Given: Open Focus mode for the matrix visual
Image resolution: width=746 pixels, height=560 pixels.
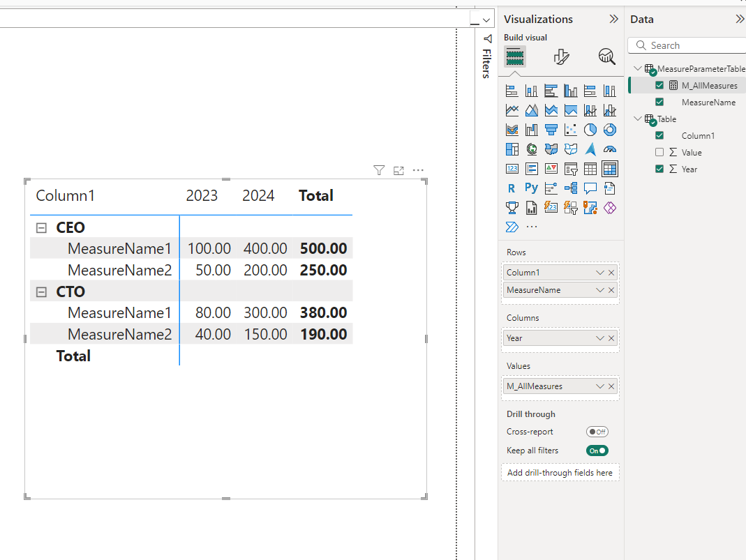Looking at the screenshot, I should [398, 170].
